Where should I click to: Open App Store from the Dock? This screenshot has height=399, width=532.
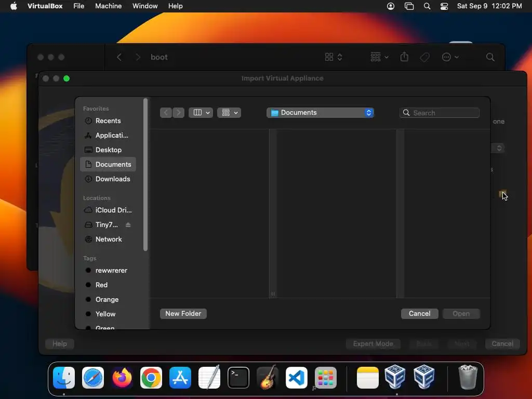tap(180, 377)
